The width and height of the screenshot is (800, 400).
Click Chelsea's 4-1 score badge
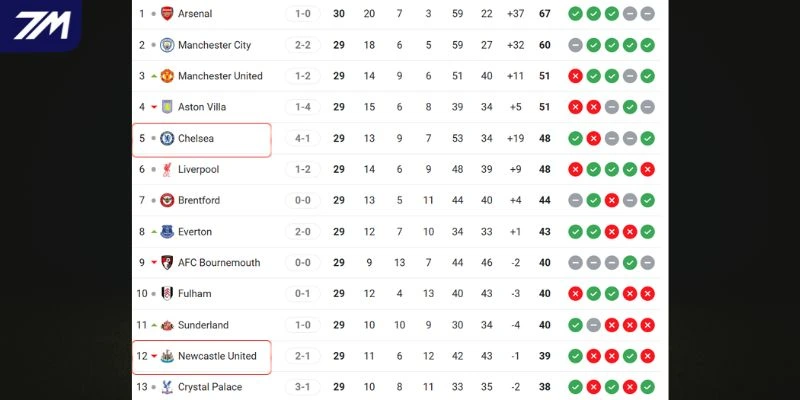point(302,138)
